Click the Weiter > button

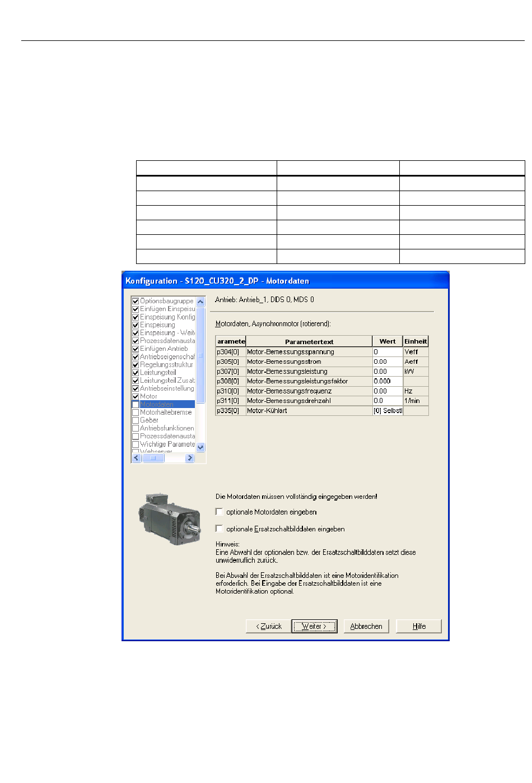click(x=314, y=626)
